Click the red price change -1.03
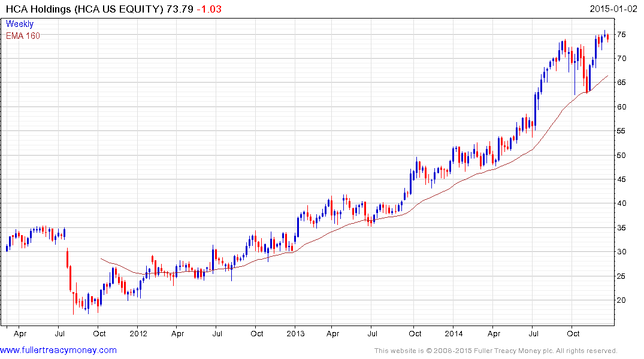 [x=209, y=9]
